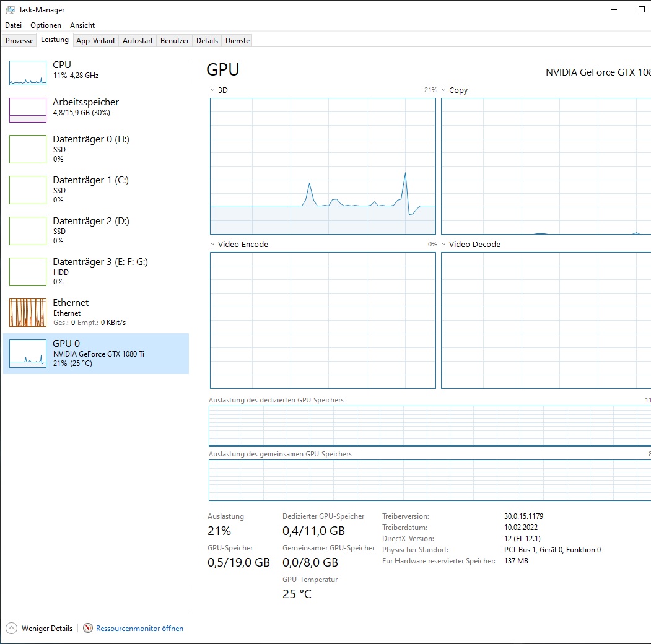Open the Copy engine dropdown chevron
This screenshot has height=644, width=651.
(x=444, y=90)
